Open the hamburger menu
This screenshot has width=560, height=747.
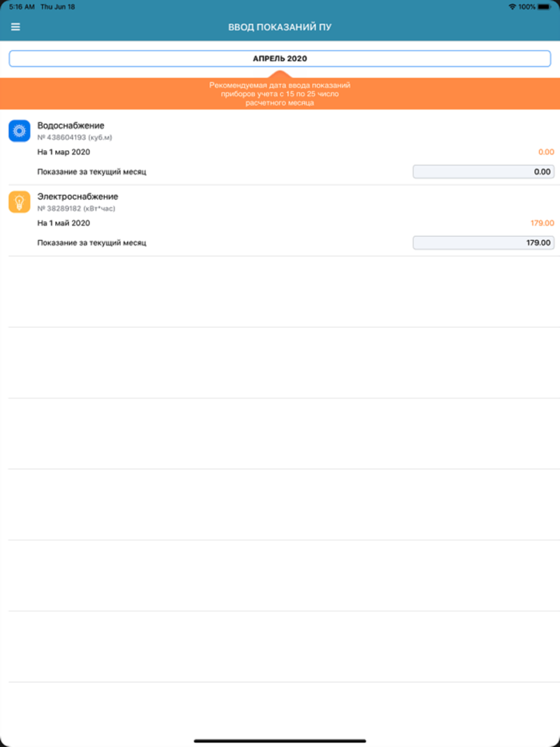[15, 26]
